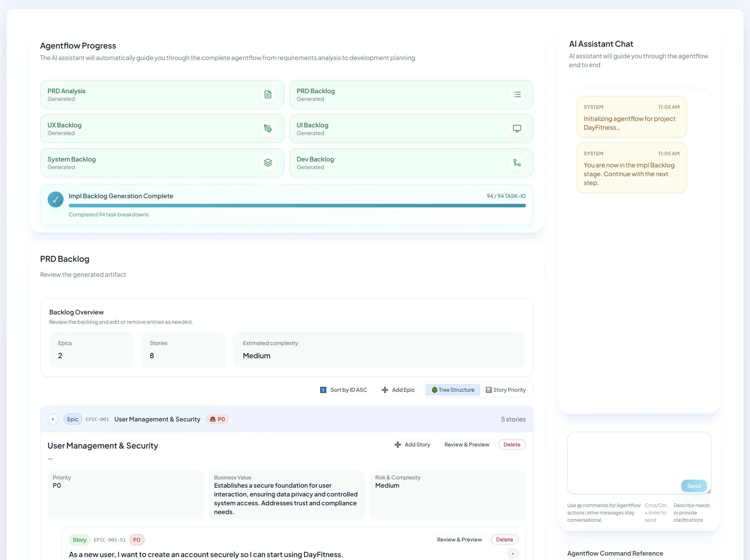750x560 pixels.
Task: Click the Dev Backlog git-branch icon
Action: click(x=516, y=163)
